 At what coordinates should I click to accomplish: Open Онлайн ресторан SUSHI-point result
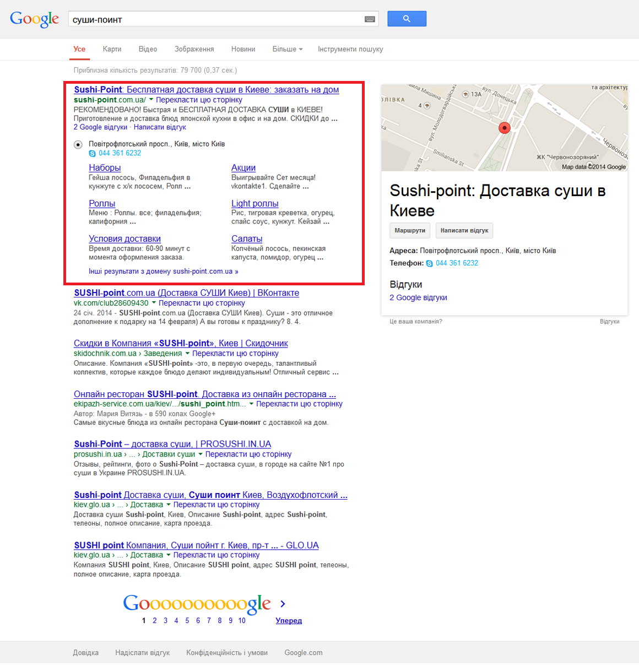(x=205, y=394)
